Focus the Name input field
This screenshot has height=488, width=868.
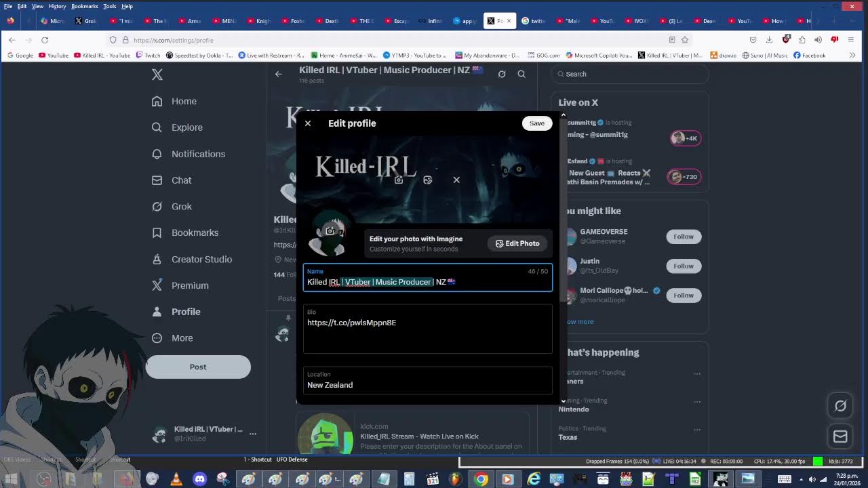pos(428,277)
